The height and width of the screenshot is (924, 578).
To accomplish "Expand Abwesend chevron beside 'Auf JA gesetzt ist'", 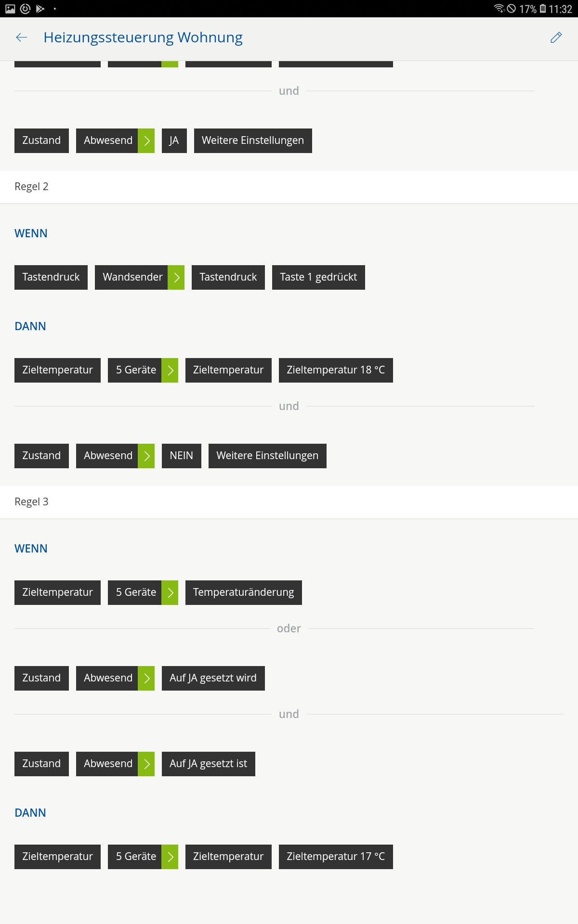I will (146, 764).
